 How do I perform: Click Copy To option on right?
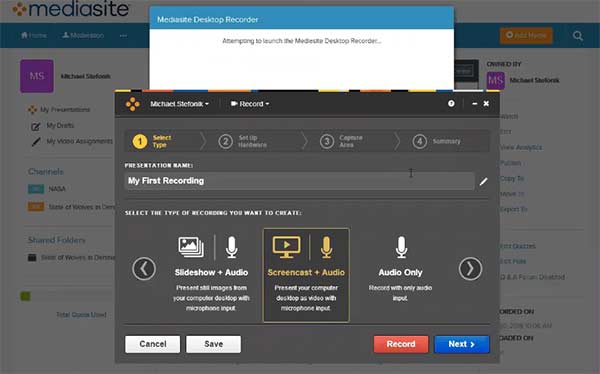(512, 178)
